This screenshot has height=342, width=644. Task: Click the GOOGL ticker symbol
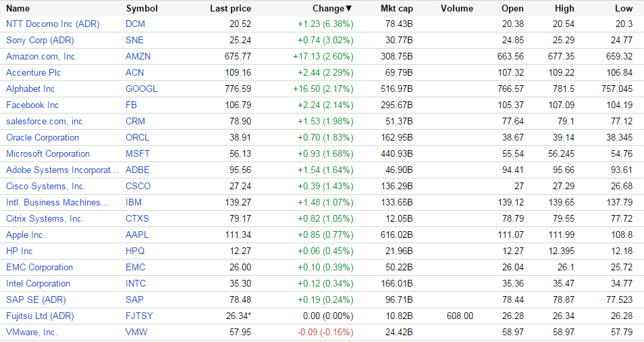[142, 89]
